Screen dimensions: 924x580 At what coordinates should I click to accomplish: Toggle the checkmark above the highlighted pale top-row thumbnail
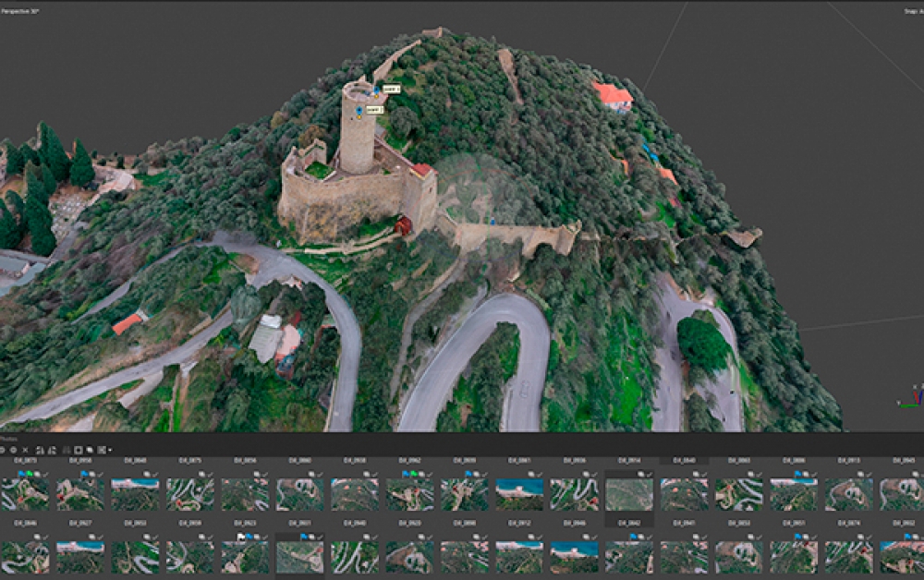point(650,474)
